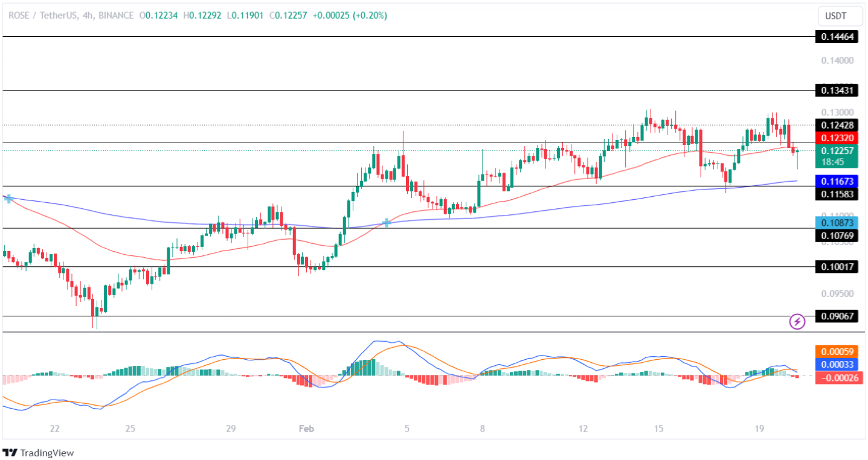This screenshot has width=868, height=460.
Task: Select the 0.13431 price level label
Action: 836,91
